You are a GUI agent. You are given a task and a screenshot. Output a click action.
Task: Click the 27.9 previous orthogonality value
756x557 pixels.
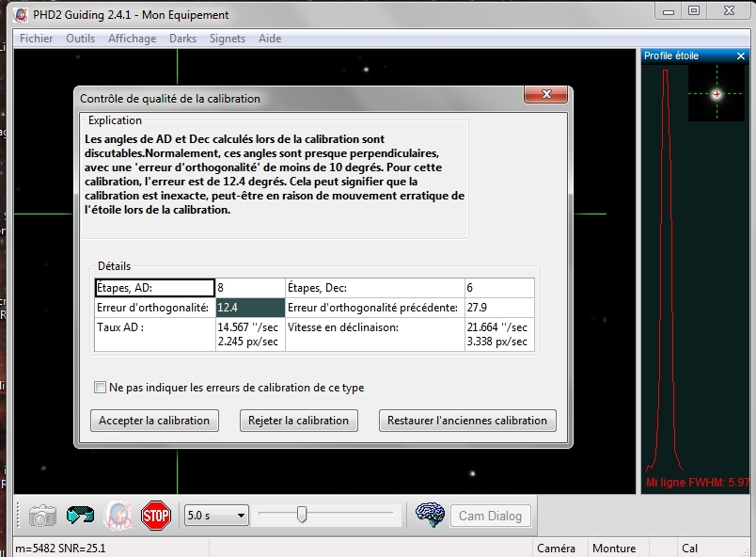pyautogui.click(x=499, y=308)
